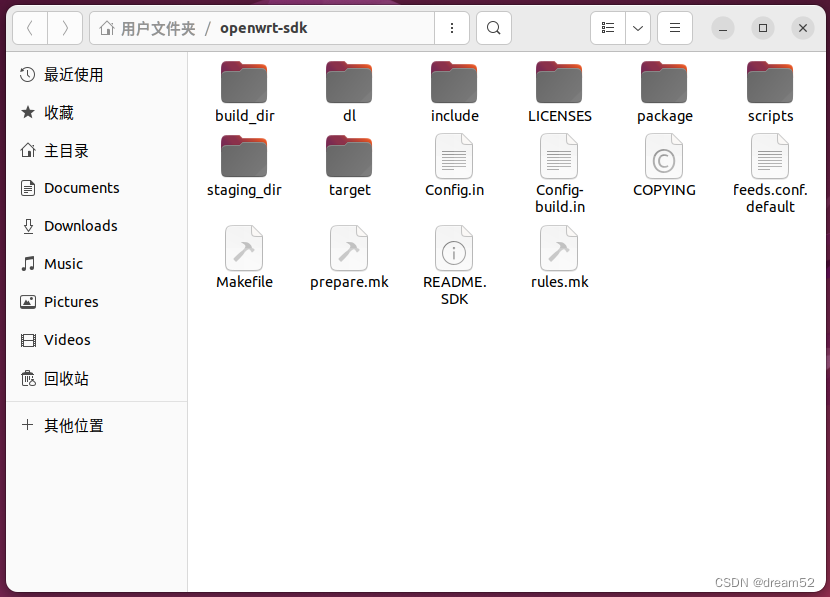Go to 主目录 in the sidebar
Viewport: 830px width, 597px height.
[x=97, y=150]
